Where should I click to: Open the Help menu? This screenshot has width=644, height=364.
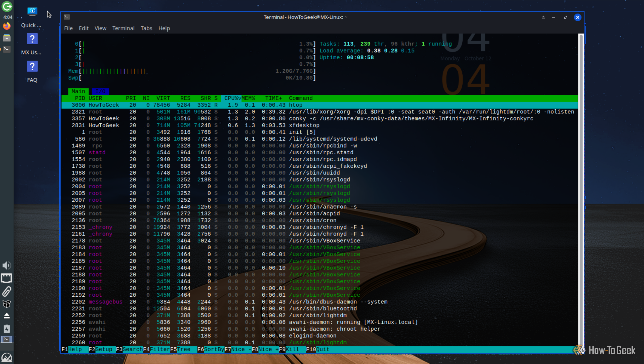point(164,28)
